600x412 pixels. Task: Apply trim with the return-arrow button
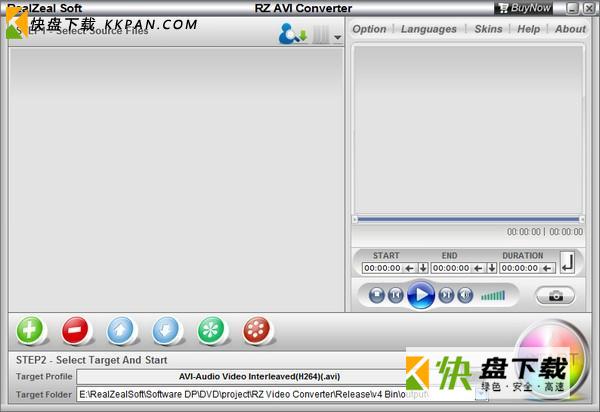coord(567,262)
